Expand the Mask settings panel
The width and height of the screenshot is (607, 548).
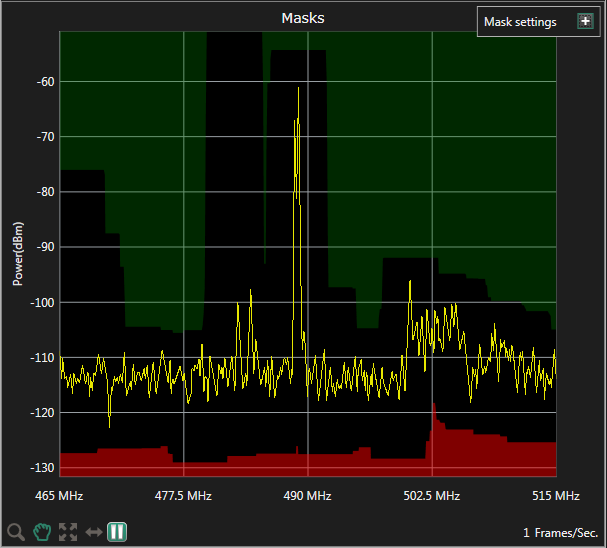tap(585, 22)
